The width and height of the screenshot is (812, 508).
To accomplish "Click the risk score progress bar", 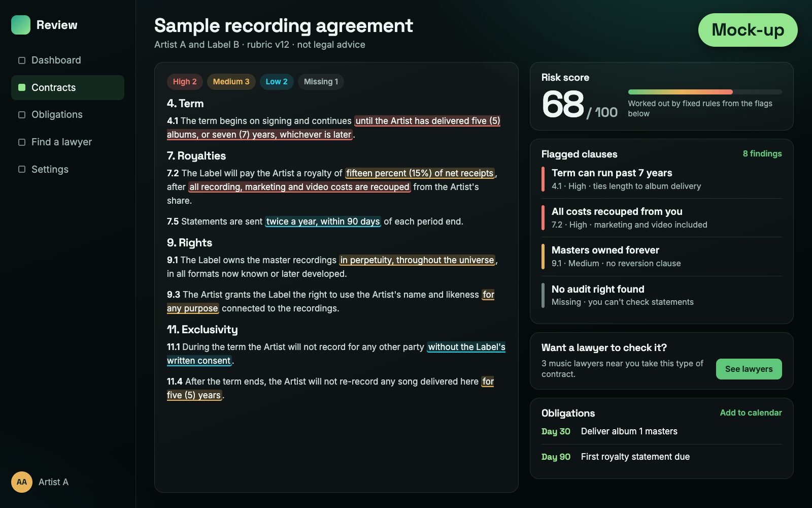I will 705,92.
